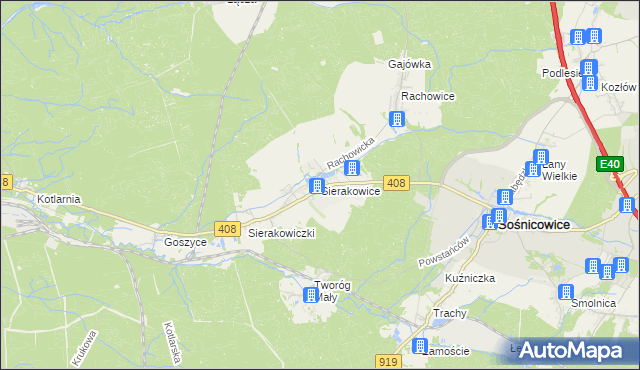The image size is (640, 370).
Task: Click the Sierakowice village label
Action: click(351, 191)
